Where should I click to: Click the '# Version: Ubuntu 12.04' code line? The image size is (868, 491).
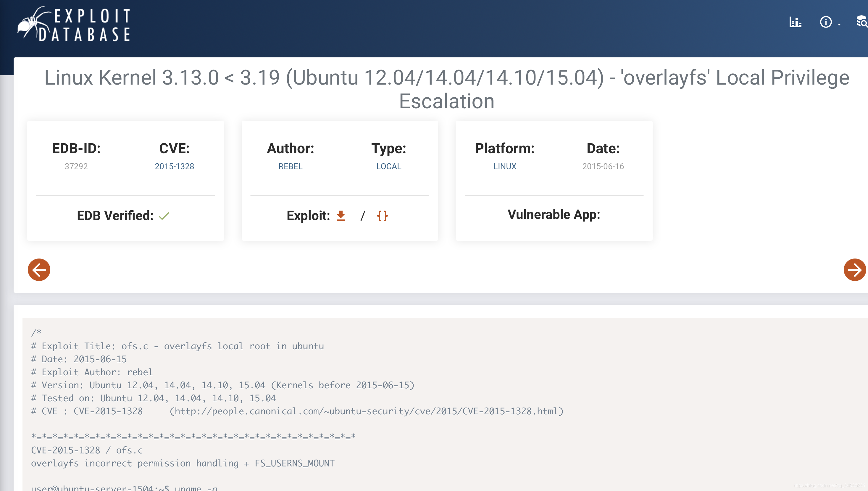pyautogui.click(x=222, y=385)
